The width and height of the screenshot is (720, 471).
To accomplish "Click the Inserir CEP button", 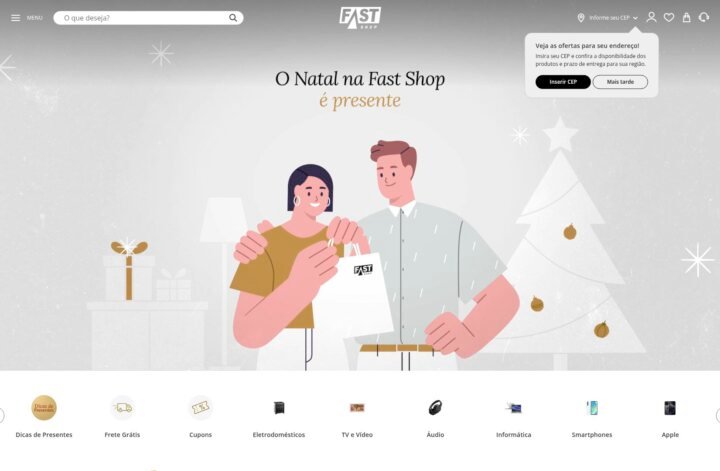I will coord(563,82).
